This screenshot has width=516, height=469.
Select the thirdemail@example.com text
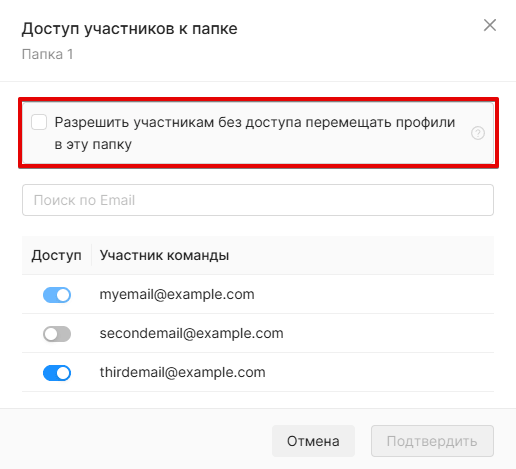[x=183, y=372]
